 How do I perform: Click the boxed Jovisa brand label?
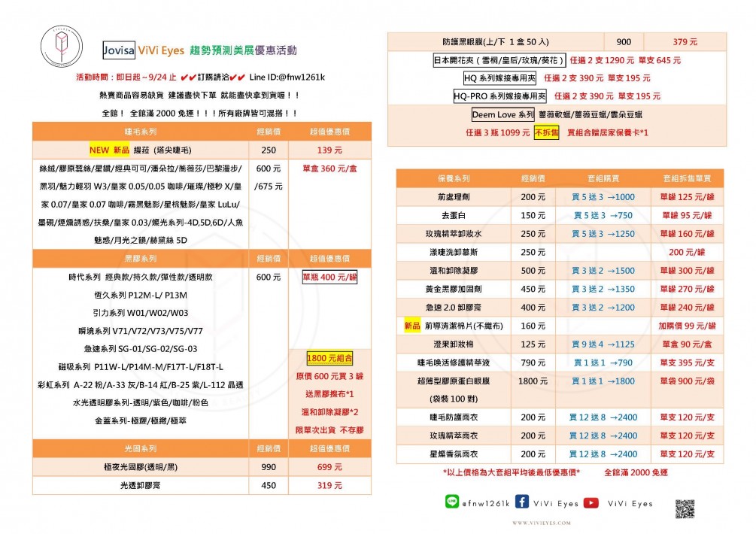click(119, 50)
